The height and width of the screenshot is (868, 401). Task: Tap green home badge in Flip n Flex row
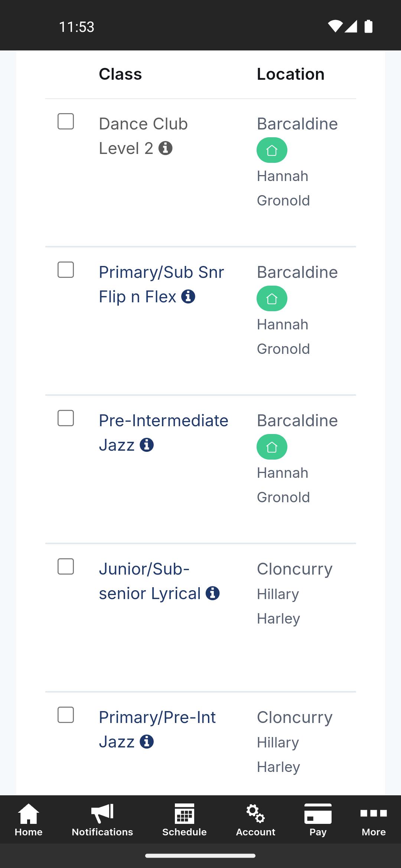(x=272, y=299)
